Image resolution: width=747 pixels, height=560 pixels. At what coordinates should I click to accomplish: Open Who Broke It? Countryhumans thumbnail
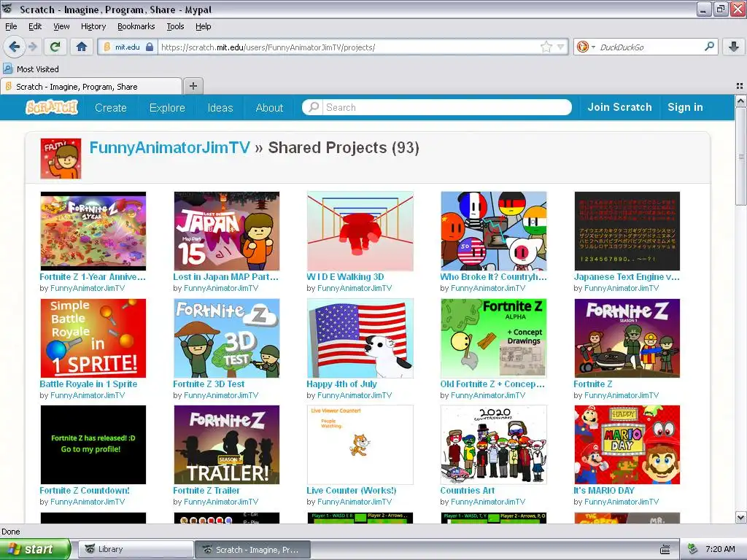pos(494,231)
